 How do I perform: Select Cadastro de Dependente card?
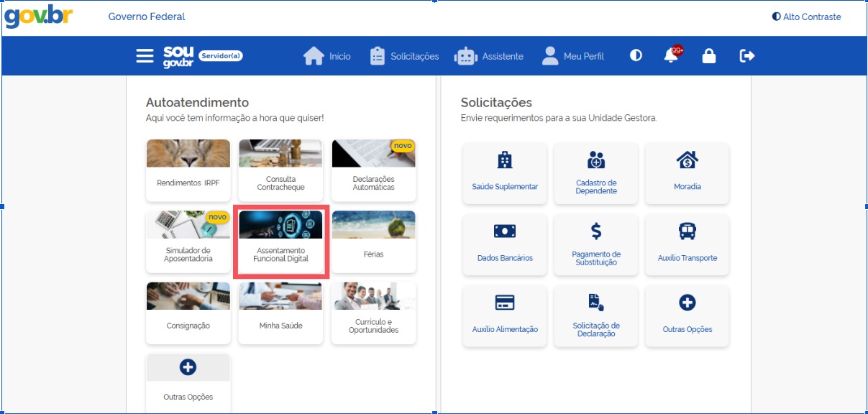[x=596, y=172]
